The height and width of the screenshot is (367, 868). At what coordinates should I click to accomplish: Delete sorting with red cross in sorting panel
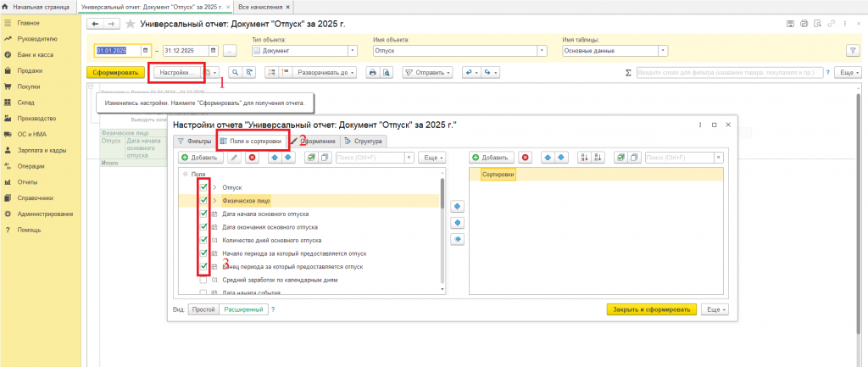tap(526, 158)
